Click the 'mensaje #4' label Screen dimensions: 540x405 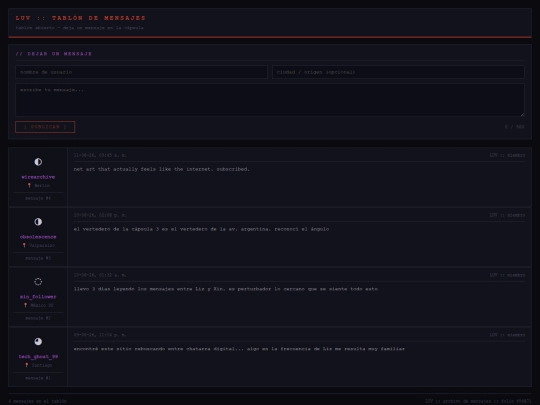tap(38, 198)
